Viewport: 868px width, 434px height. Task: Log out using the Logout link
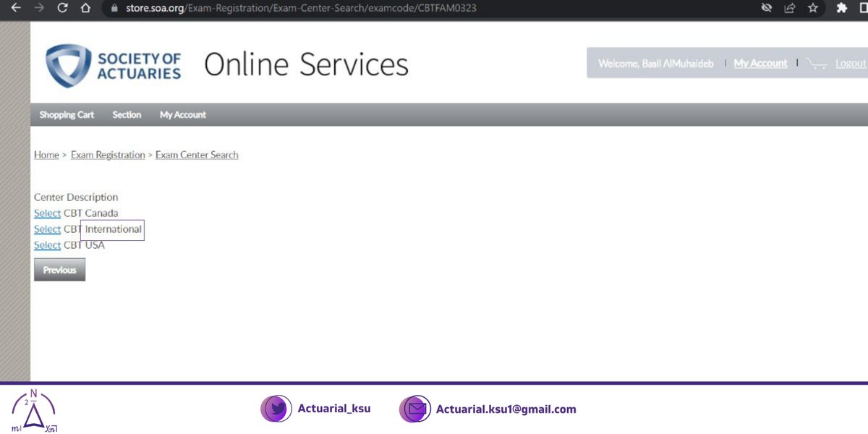click(x=851, y=64)
